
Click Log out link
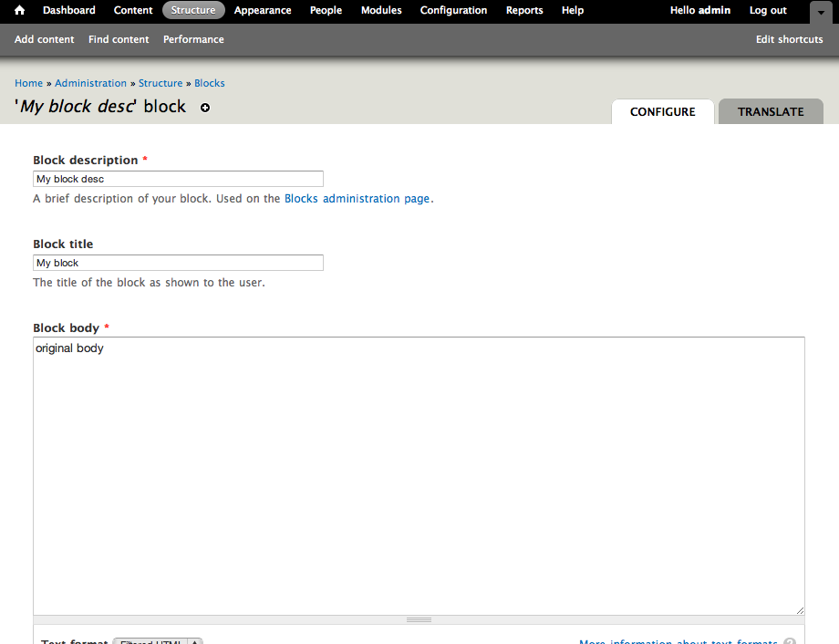coord(768,10)
